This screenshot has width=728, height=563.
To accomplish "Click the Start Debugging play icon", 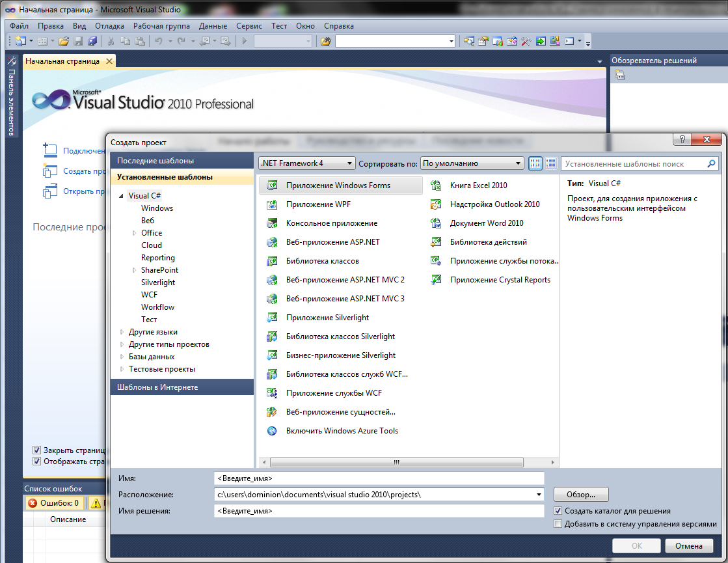I will pyautogui.click(x=244, y=42).
